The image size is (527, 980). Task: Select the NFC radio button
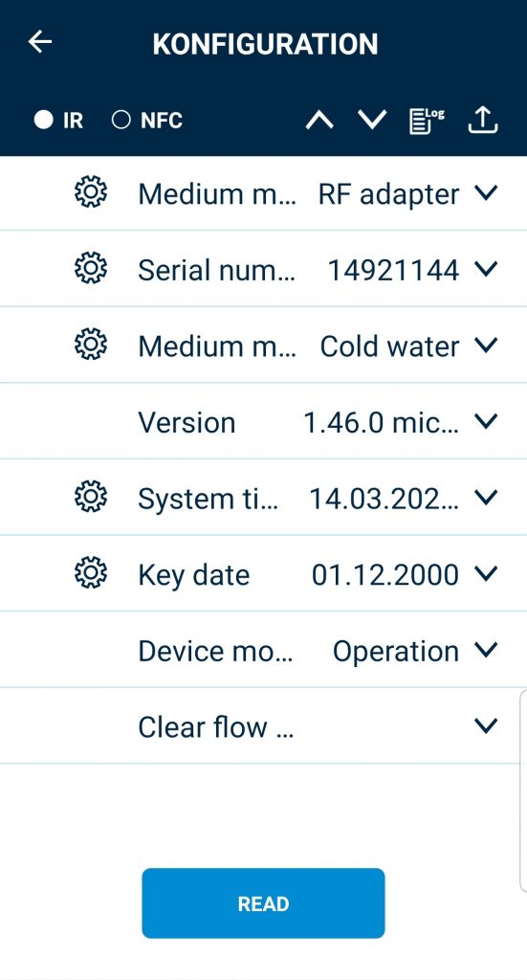coord(121,120)
